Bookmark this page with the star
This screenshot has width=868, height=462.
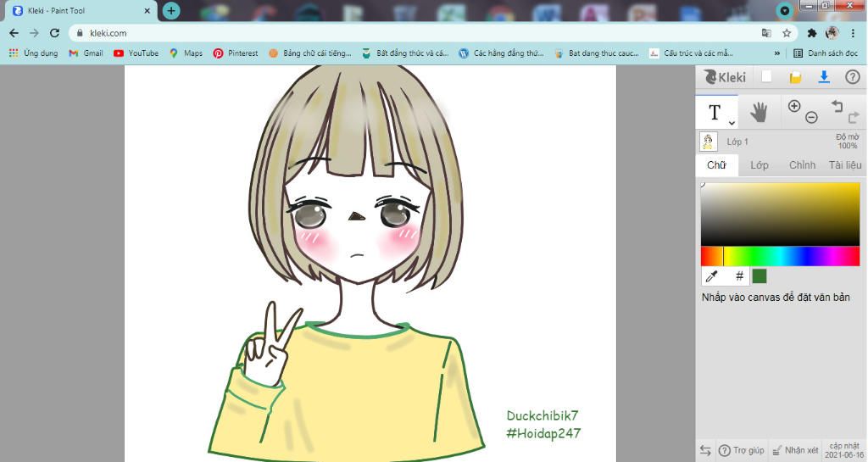tap(786, 33)
